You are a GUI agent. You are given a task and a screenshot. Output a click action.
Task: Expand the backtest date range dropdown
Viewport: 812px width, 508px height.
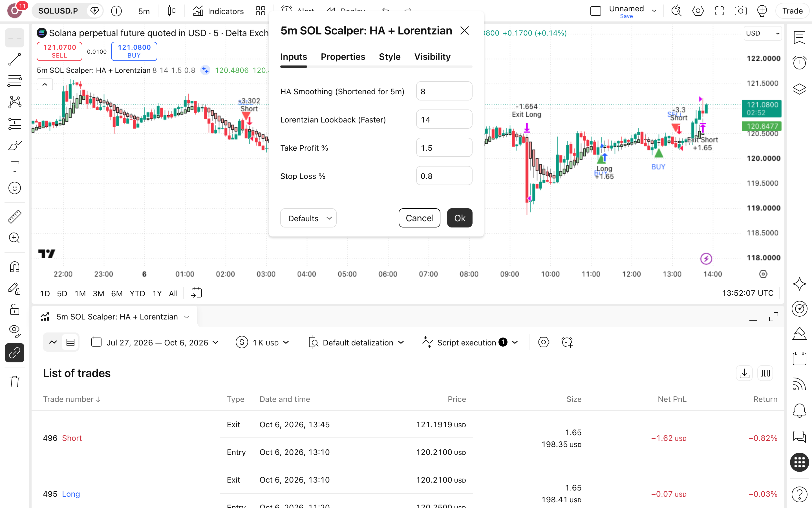pyautogui.click(x=155, y=342)
